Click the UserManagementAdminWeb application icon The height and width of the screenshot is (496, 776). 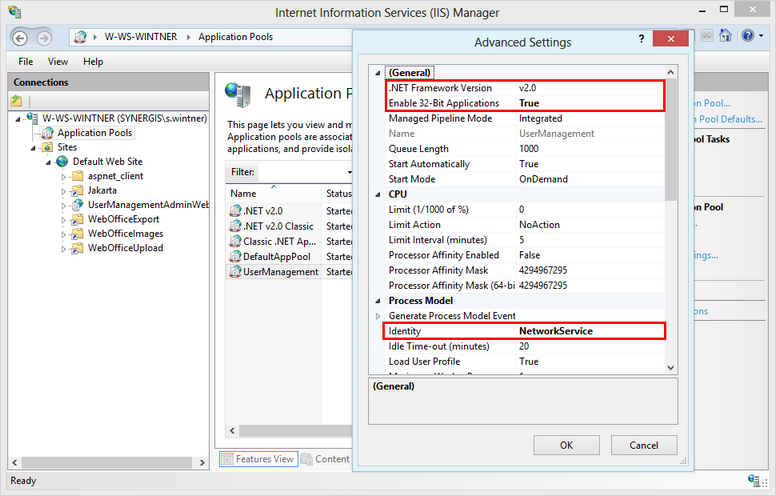[77, 205]
